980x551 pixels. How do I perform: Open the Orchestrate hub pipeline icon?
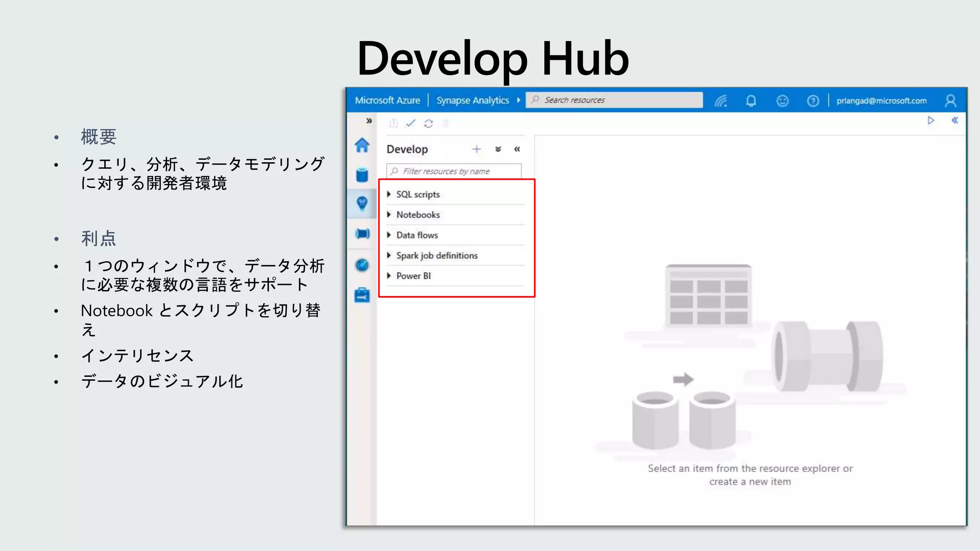click(362, 234)
